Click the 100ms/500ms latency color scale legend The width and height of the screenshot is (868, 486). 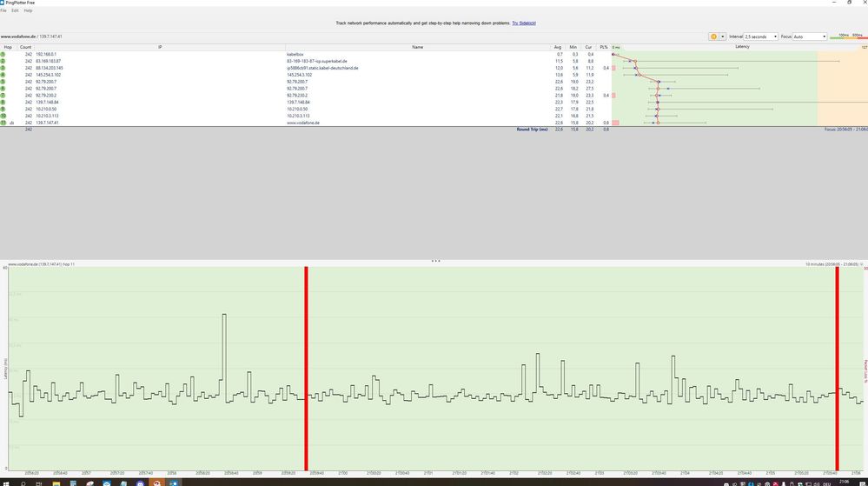[x=849, y=37]
